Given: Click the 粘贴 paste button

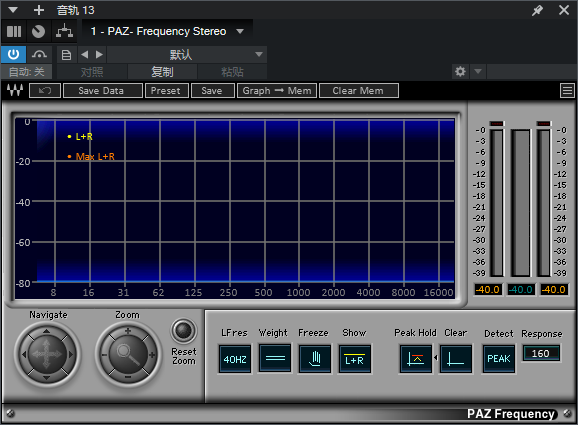Looking at the screenshot, I should tap(232, 72).
